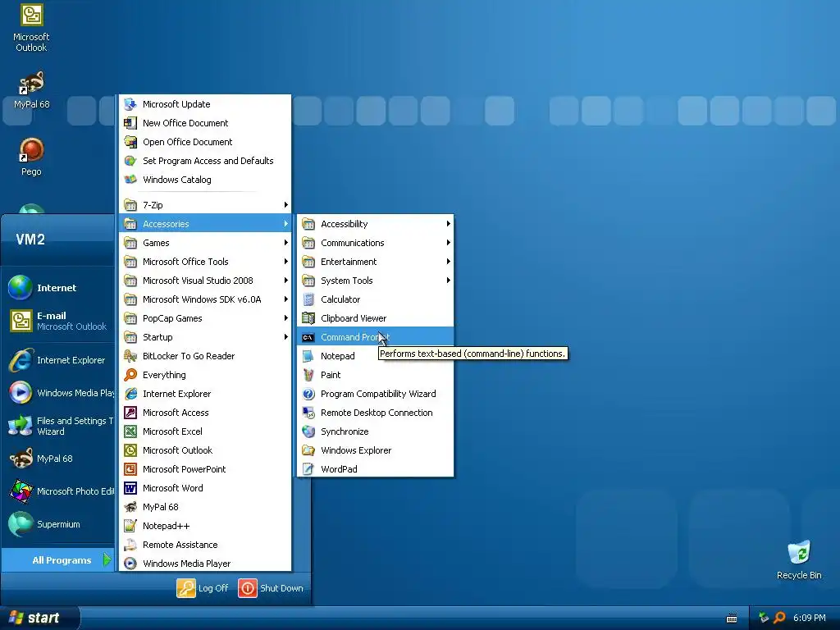Launch Microsoft PowerPoint
This screenshot has width=840, height=630.
(x=205, y=468)
